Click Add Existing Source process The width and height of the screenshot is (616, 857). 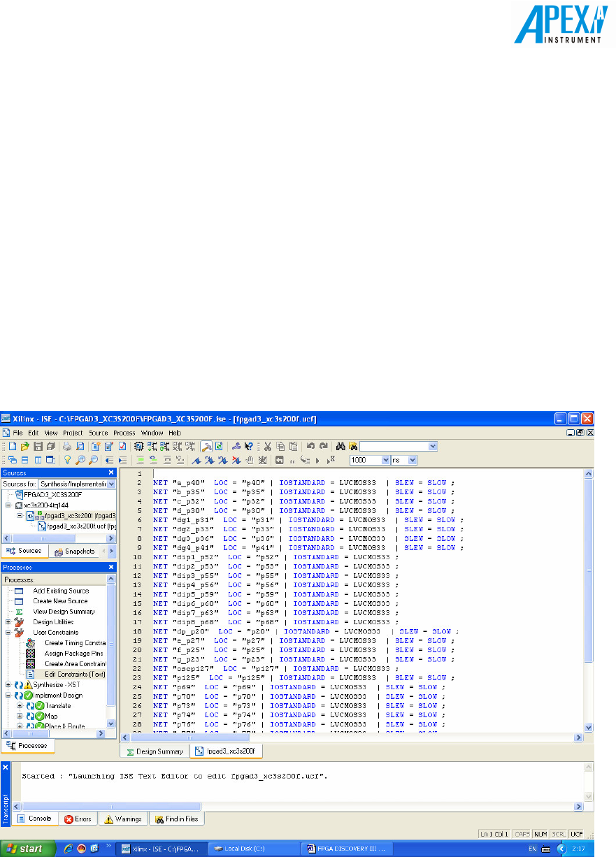pos(61,590)
